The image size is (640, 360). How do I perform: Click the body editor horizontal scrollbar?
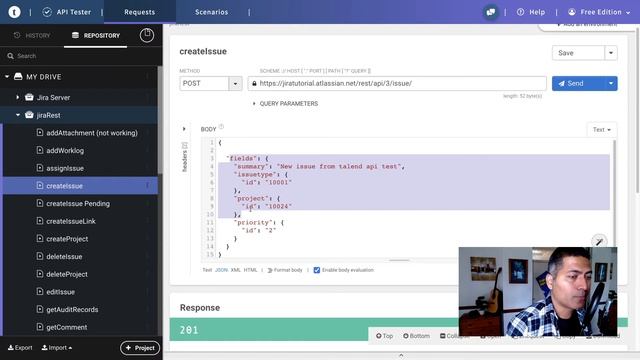(399, 260)
